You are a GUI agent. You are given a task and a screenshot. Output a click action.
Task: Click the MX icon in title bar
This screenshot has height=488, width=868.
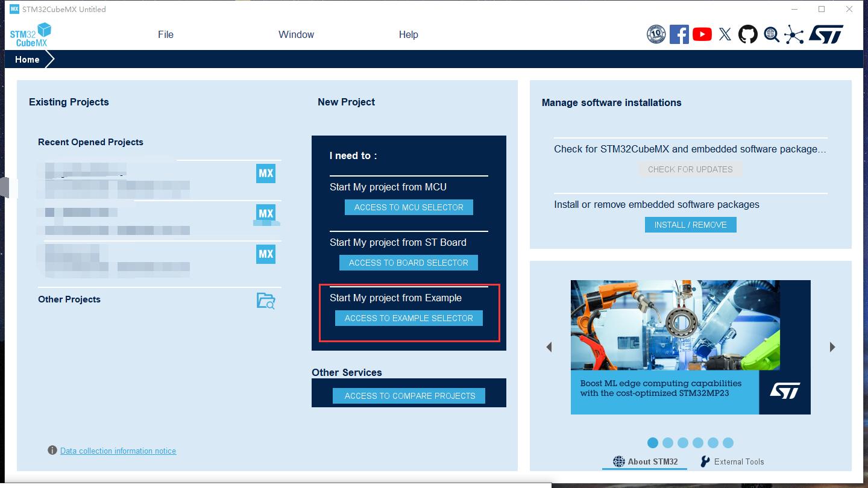click(14, 9)
